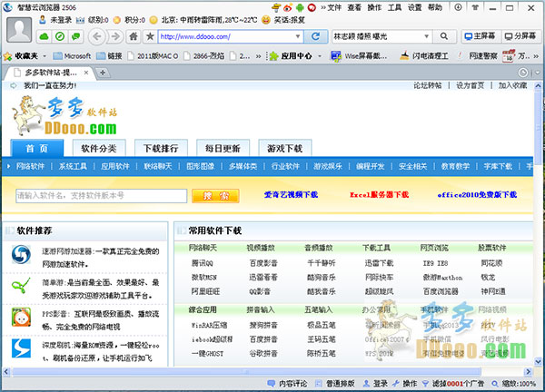Expand the 收藏夹 favorites dropdown
This screenshot has height=392, width=545.
coord(45,56)
